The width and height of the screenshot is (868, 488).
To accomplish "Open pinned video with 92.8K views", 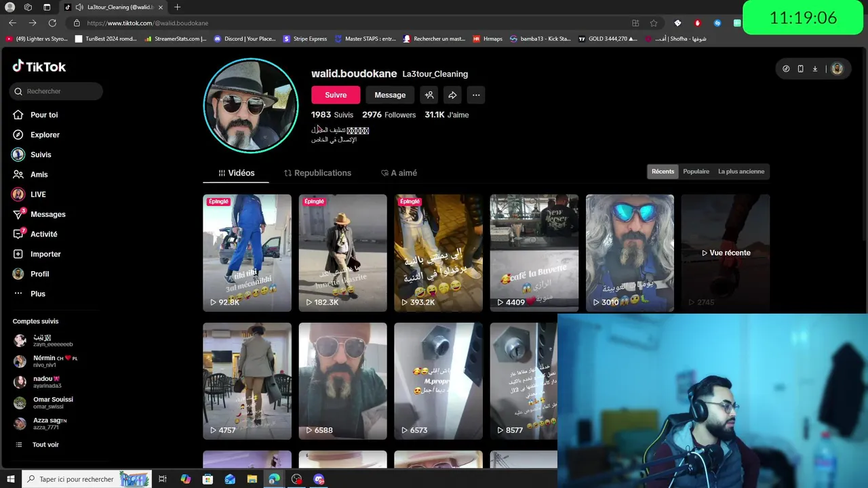I will tap(247, 253).
